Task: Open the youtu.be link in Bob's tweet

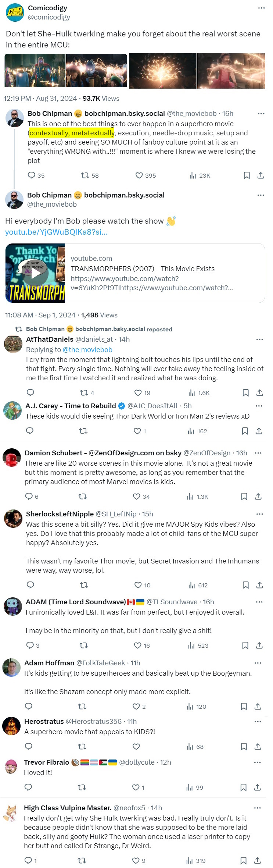Action: click(56, 232)
